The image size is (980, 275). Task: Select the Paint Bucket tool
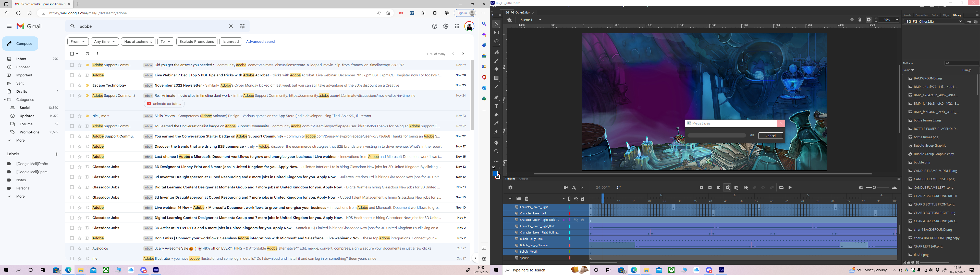(x=496, y=114)
